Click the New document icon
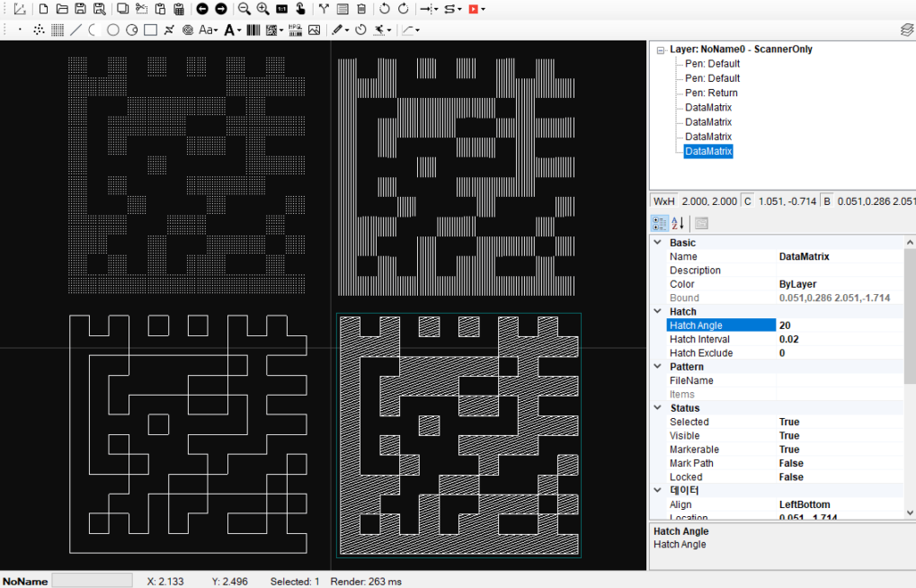 pyautogui.click(x=42, y=9)
